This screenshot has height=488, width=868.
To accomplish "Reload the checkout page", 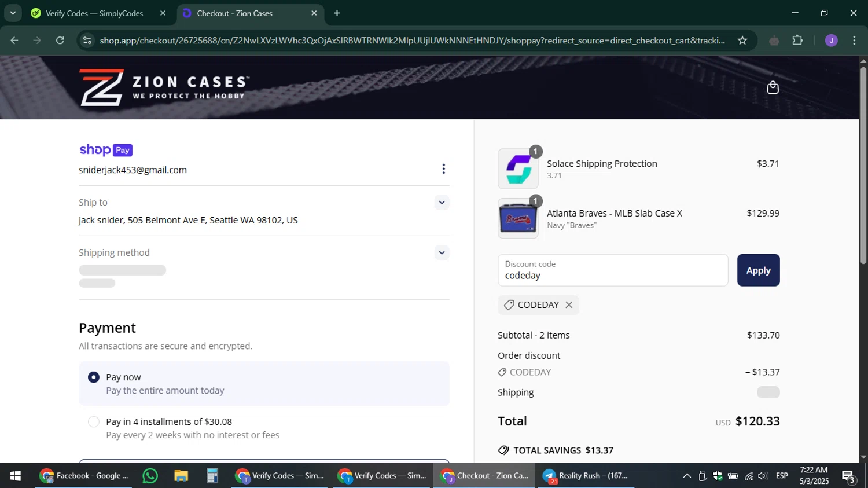I will pos(60,41).
